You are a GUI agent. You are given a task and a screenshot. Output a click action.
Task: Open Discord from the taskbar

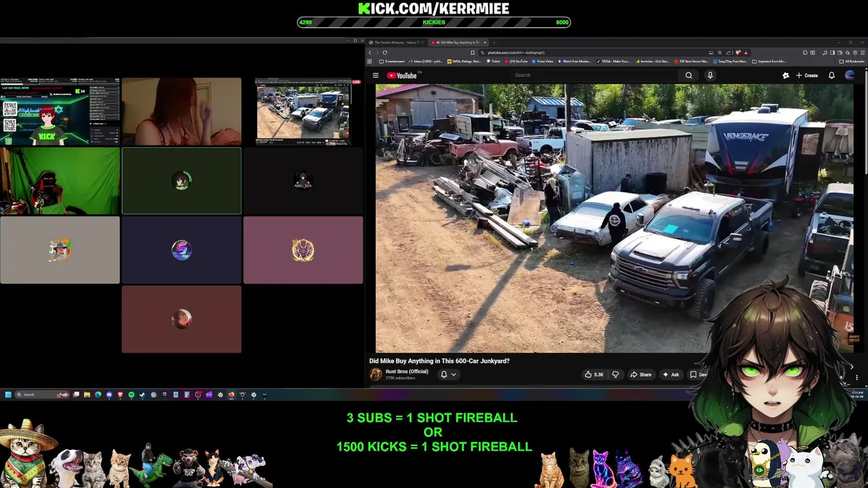(x=108, y=394)
